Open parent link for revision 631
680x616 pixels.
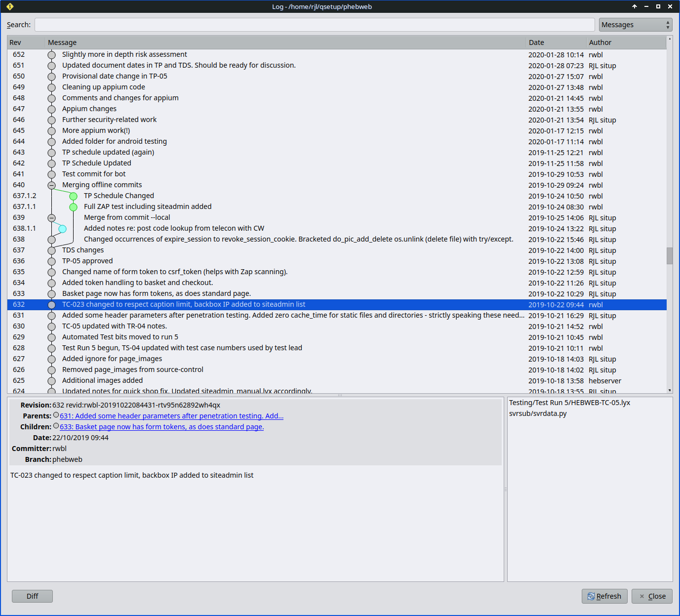click(x=171, y=416)
